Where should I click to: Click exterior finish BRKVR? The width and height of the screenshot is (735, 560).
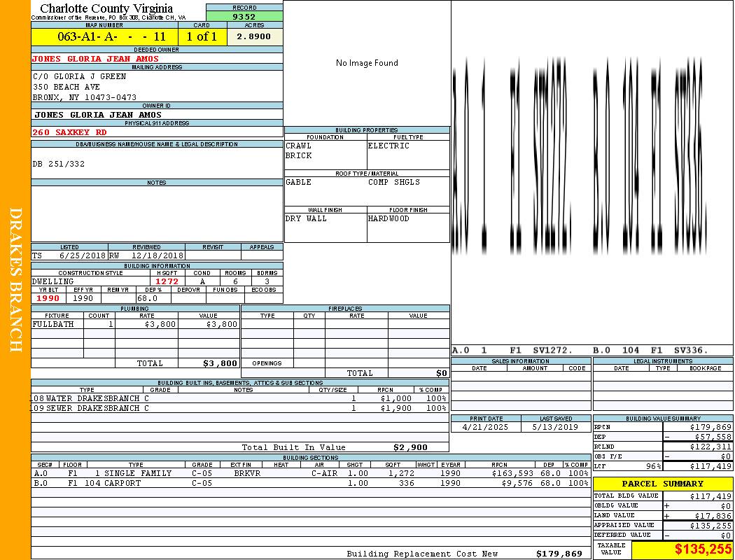246,473
